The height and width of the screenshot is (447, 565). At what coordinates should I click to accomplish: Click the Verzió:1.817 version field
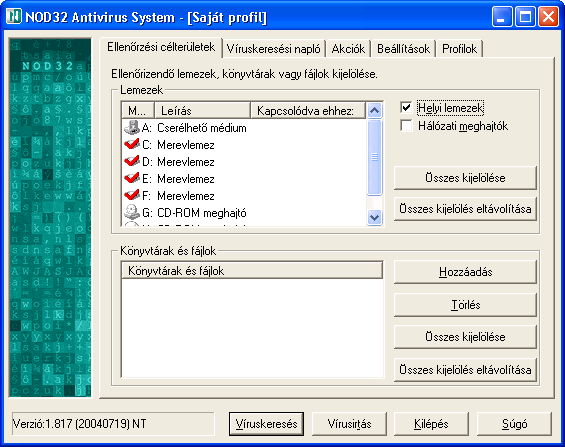click(x=113, y=424)
